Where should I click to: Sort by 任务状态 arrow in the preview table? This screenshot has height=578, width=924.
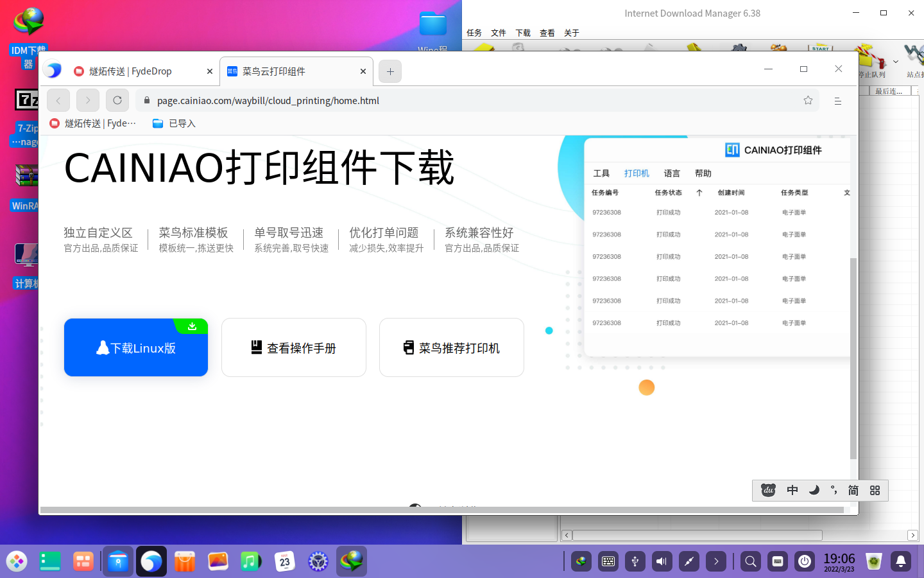pyautogui.click(x=699, y=193)
